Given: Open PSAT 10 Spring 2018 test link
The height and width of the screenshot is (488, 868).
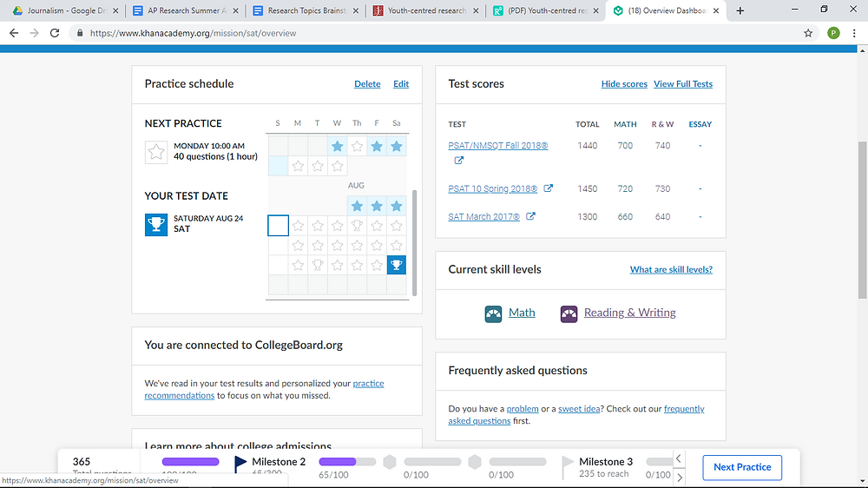Looking at the screenshot, I should [x=493, y=189].
